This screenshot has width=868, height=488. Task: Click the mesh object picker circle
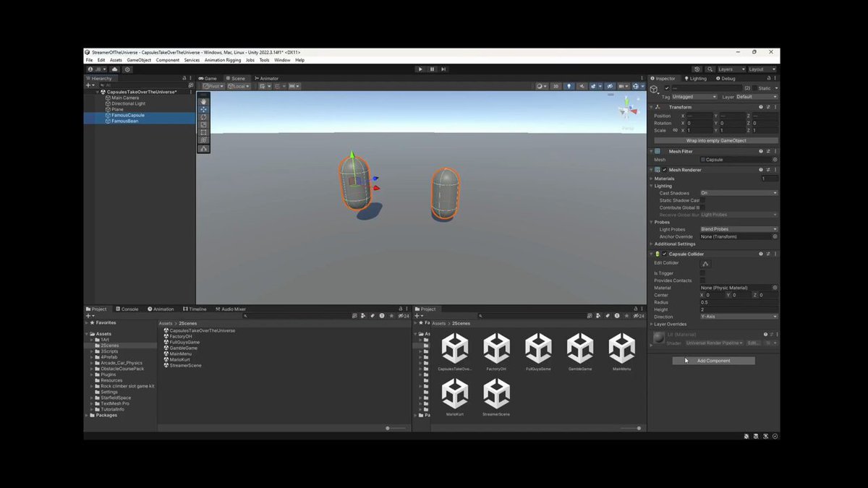(x=775, y=160)
